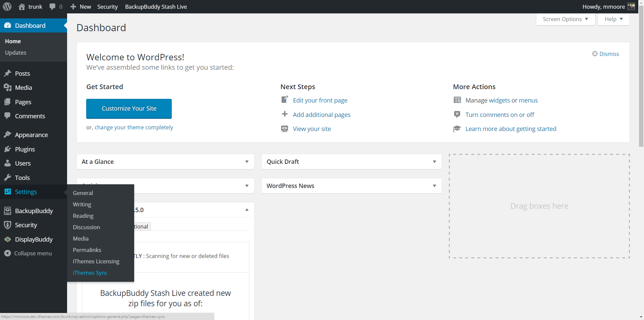This screenshot has width=644, height=320.
Task: Click the Media library icon in sidebar
Action: click(7, 87)
